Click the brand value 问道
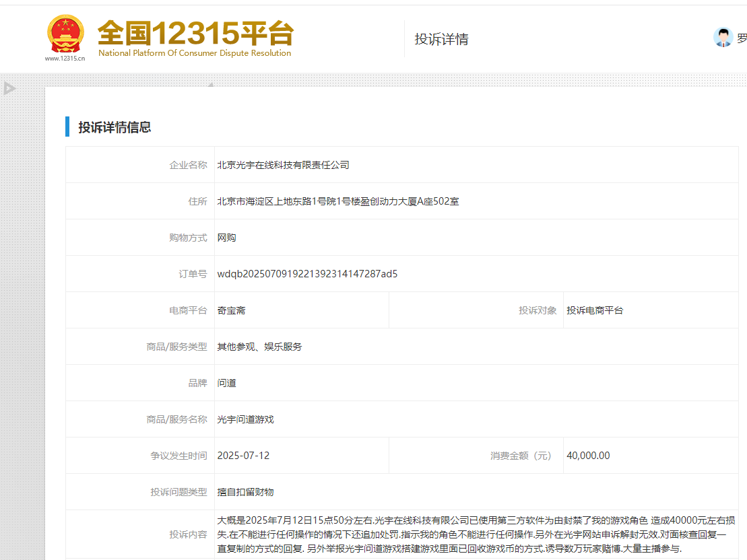Image resolution: width=747 pixels, height=560 pixels. pos(227,383)
